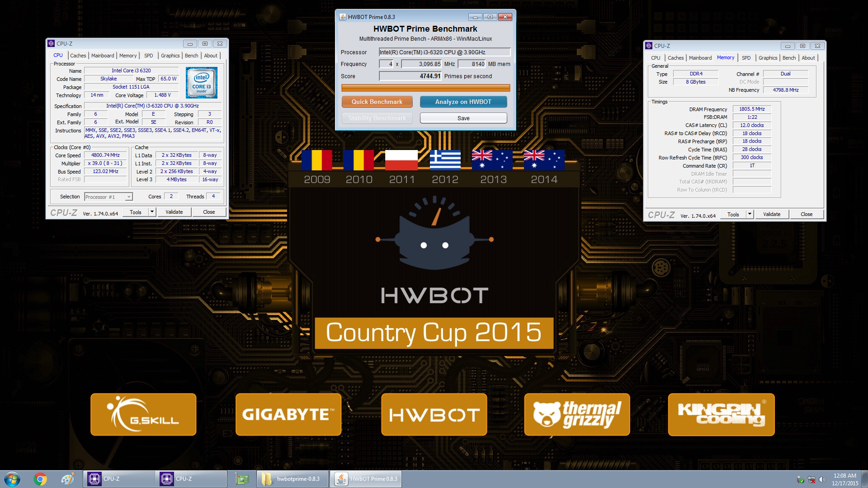The width and height of the screenshot is (868, 488).
Task: Click HWBOT Prime Java title icon
Action: pos(343,17)
